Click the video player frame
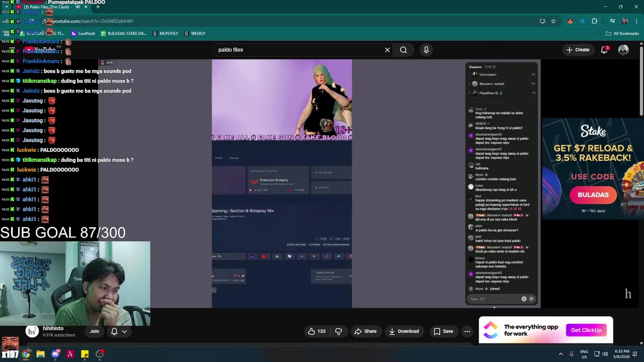 coord(319,184)
